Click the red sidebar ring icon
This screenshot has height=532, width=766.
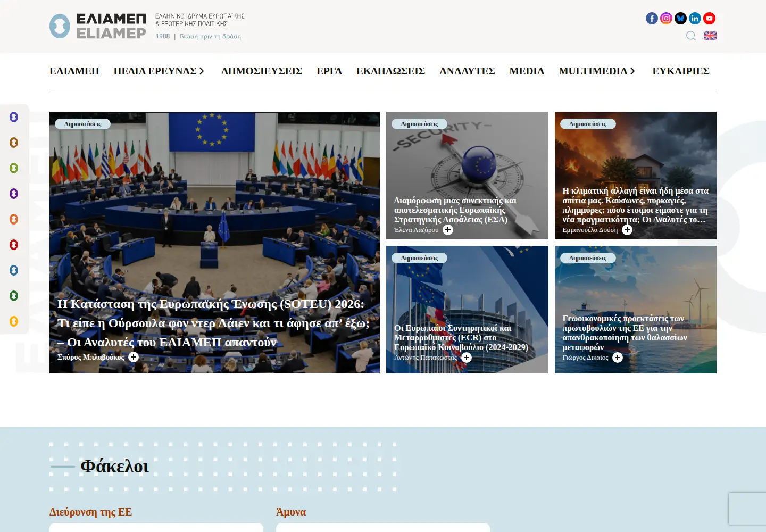coord(14,245)
